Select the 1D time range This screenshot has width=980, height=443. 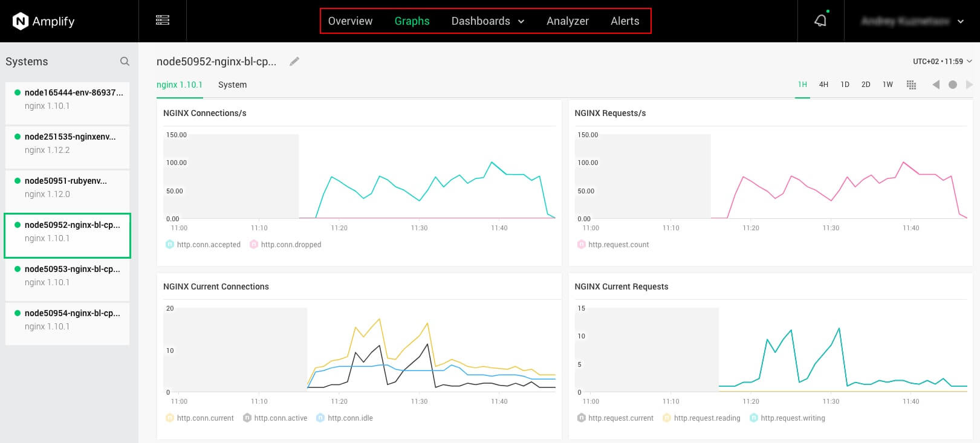(x=845, y=85)
